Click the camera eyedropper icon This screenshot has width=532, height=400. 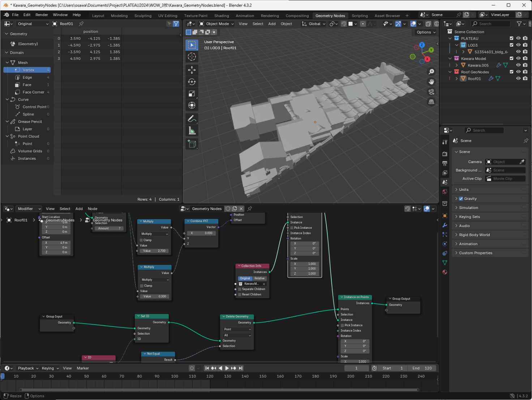pos(522,162)
